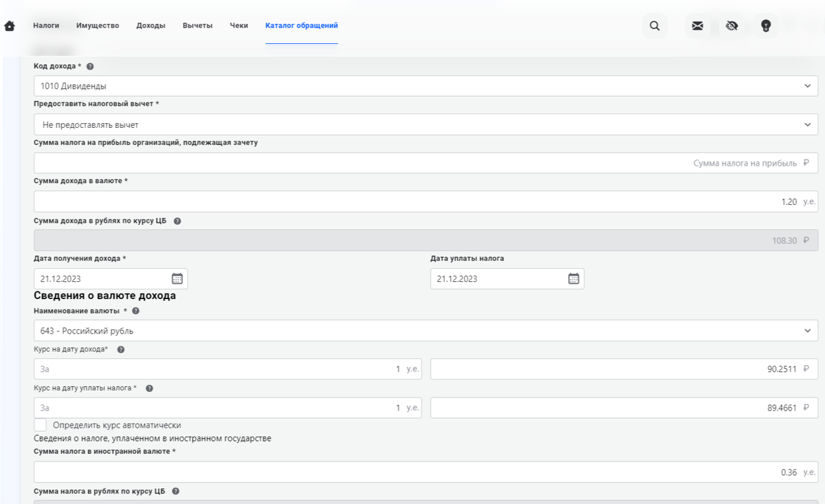The width and height of the screenshot is (825, 504).
Task: Open the Чеки tab
Action: tap(239, 25)
